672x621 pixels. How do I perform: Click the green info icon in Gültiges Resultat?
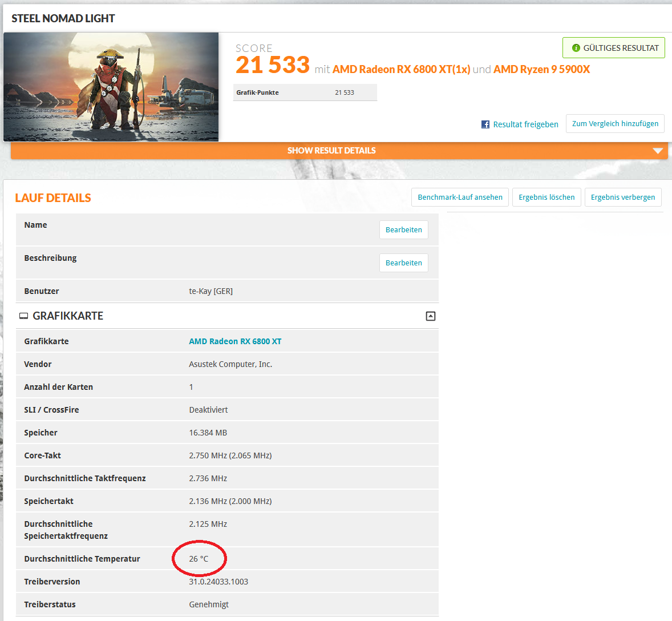576,48
